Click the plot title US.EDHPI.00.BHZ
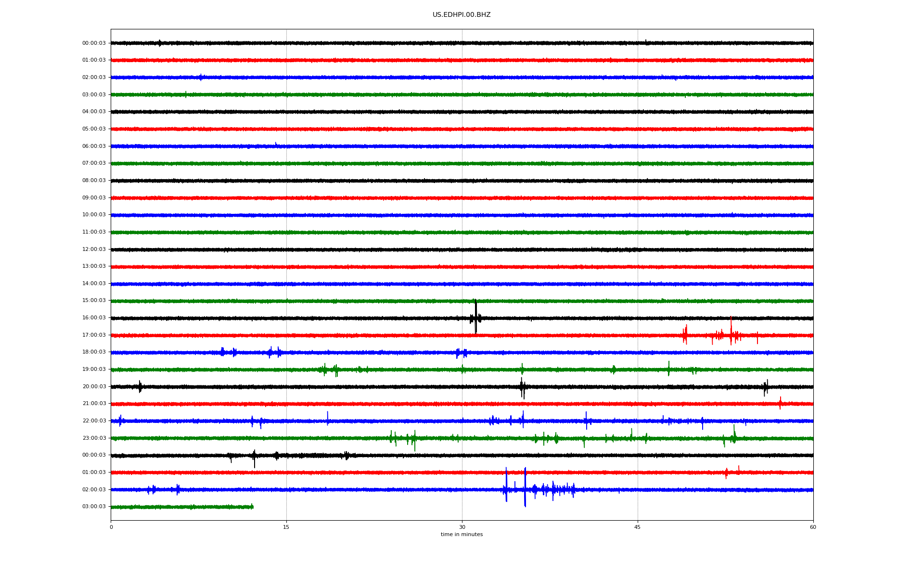This screenshot has width=924, height=578. [x=462, y=15]
